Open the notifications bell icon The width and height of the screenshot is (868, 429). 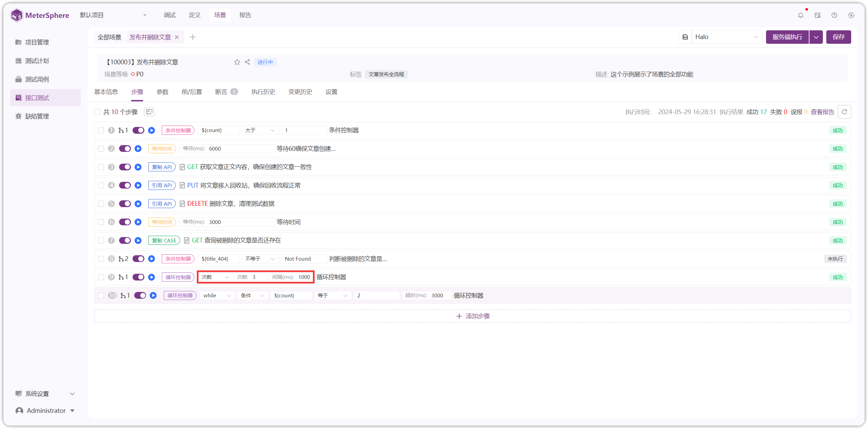(801, 15)
